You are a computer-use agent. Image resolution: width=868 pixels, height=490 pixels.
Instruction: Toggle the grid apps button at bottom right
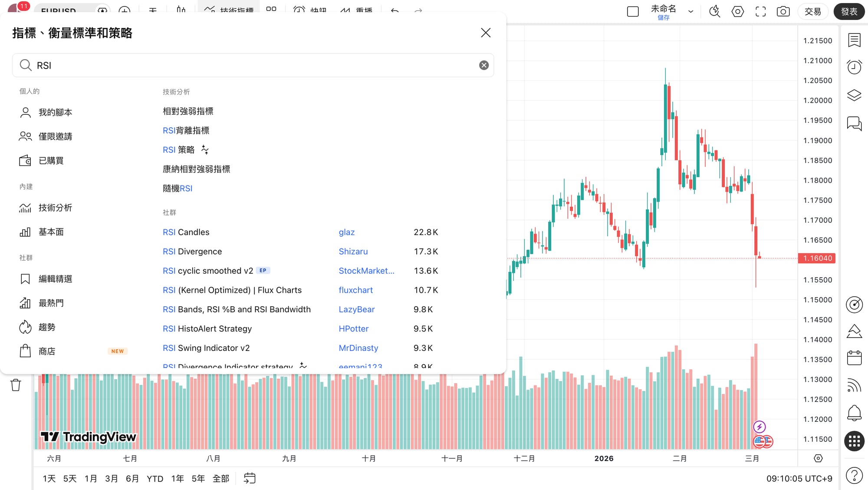(x=854, y=441)
